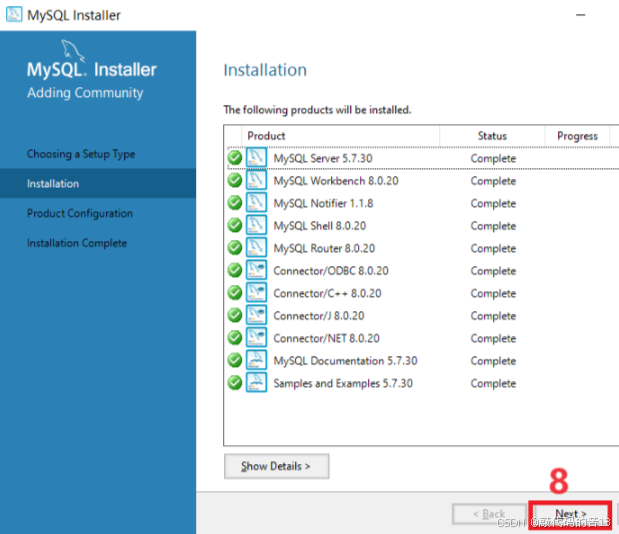Select the MySQL Shell 8.0.20 name
Viewport: 619px width, 534px height.
320,226
